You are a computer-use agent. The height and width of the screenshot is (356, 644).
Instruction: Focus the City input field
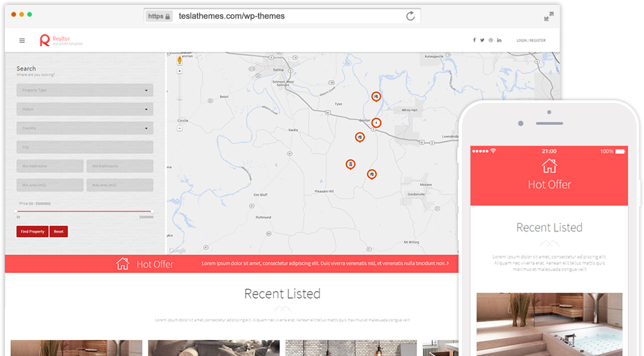pos(85,147)
